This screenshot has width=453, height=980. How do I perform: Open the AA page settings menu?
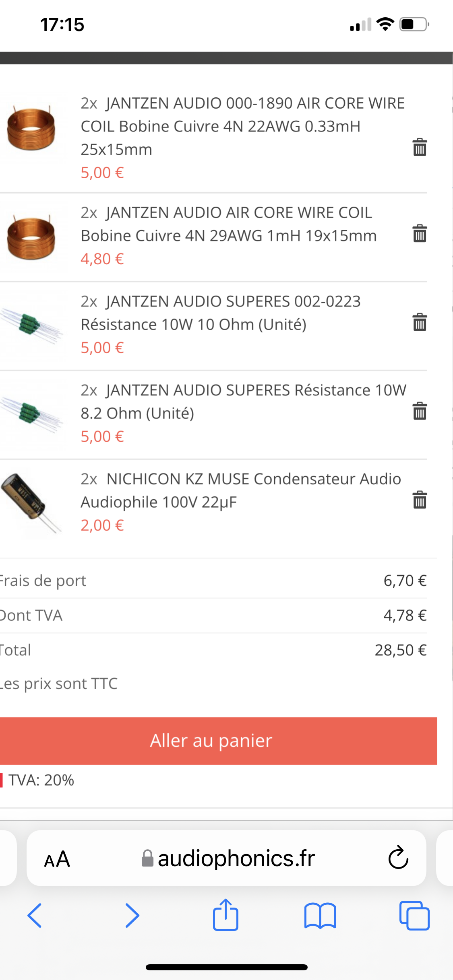tap(57, 859)
